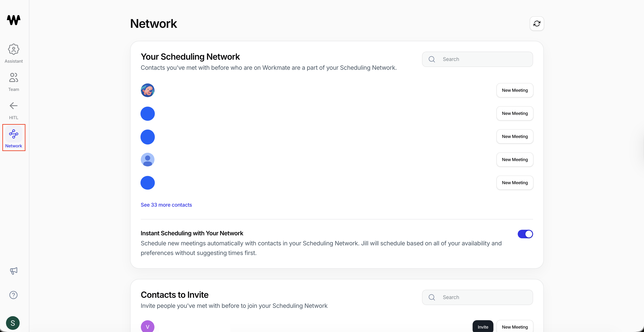Image resolution: width=644 pixels, height=332 pixels.
Task: Click the gray silhouette contact avatar
Action: [x=147, y=160]
